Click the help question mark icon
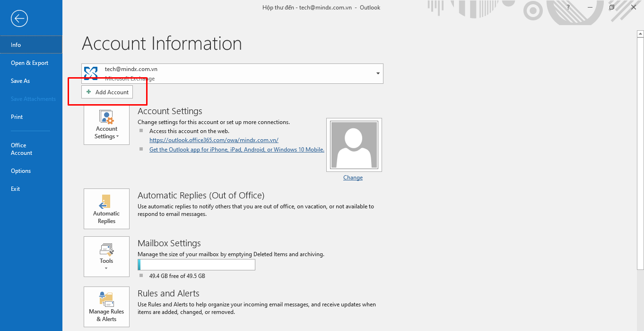 (x=568, y=8)
